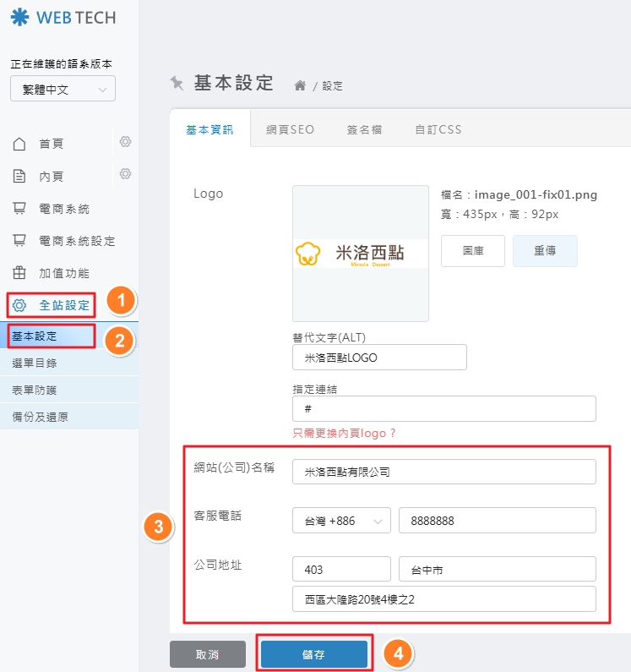Viewport: 631px width, 672px height.
Task: Open the 只需更換內頁logo？ link
Action: click(345, 434)
